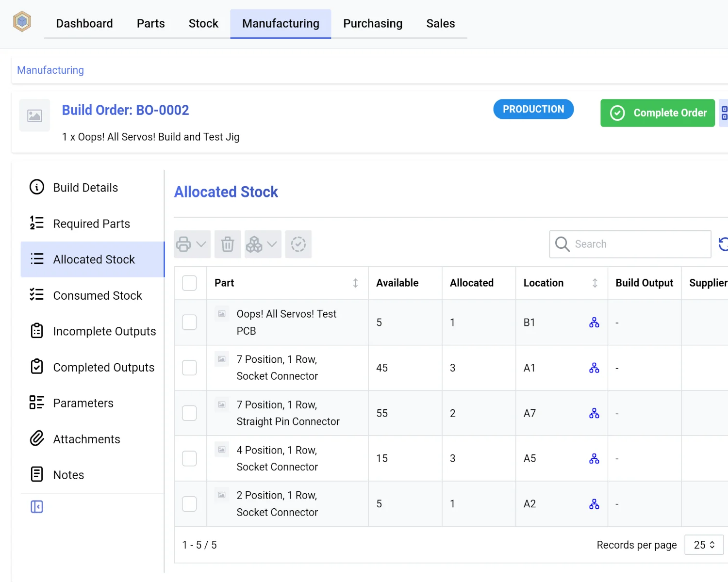This screenshot has width=728, height=582.
Task: Click the 2 Position Socket Connector part thumbnail
Action: click(222, 495)
